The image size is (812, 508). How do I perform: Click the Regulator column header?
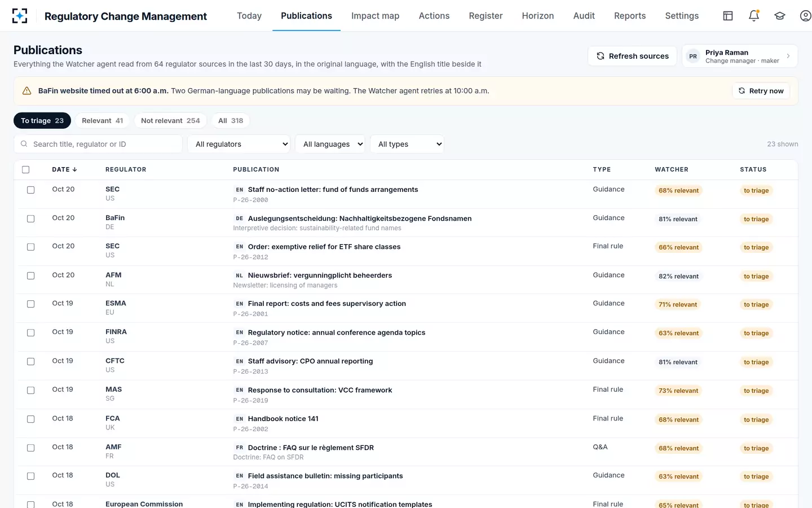pos(126,169)
